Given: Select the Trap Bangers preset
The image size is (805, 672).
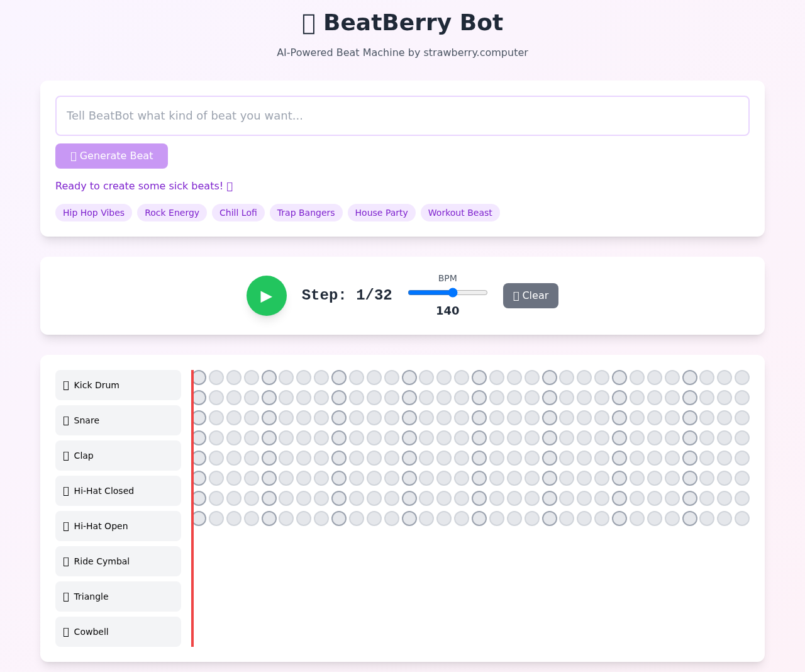Looking at the screenshot, I should [x=306, y=213].
